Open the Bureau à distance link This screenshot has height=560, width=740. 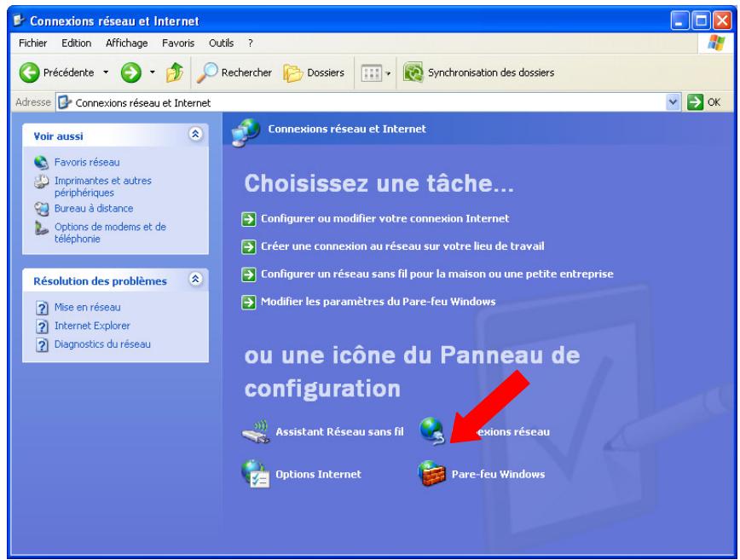coord(94,209)
